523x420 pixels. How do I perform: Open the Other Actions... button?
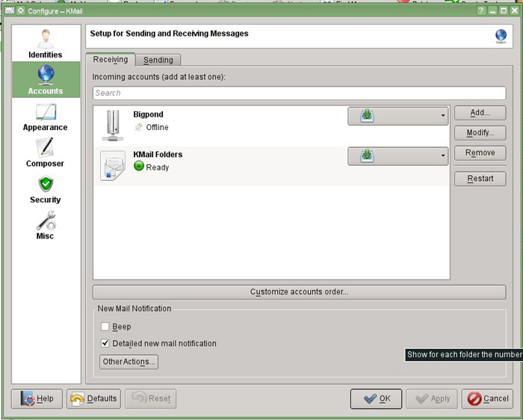(x=129, y=362)
